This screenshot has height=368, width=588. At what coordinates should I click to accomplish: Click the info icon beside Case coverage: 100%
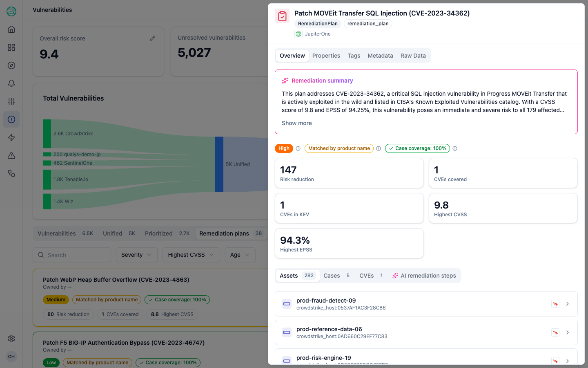click(x=455, y=148)
